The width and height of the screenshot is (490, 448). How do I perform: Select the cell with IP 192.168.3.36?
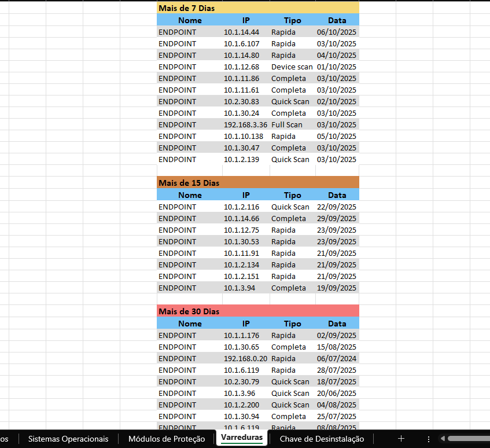(x=245, y=124)
